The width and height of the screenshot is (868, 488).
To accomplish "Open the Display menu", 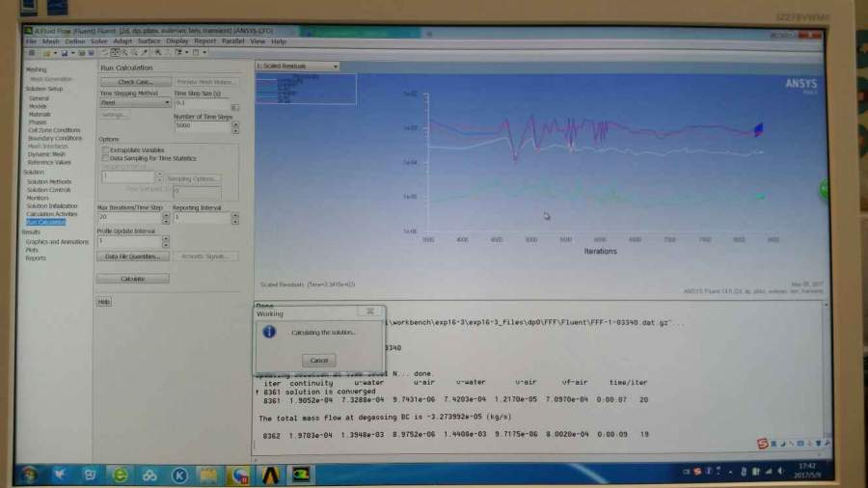I will pos(177,41).
